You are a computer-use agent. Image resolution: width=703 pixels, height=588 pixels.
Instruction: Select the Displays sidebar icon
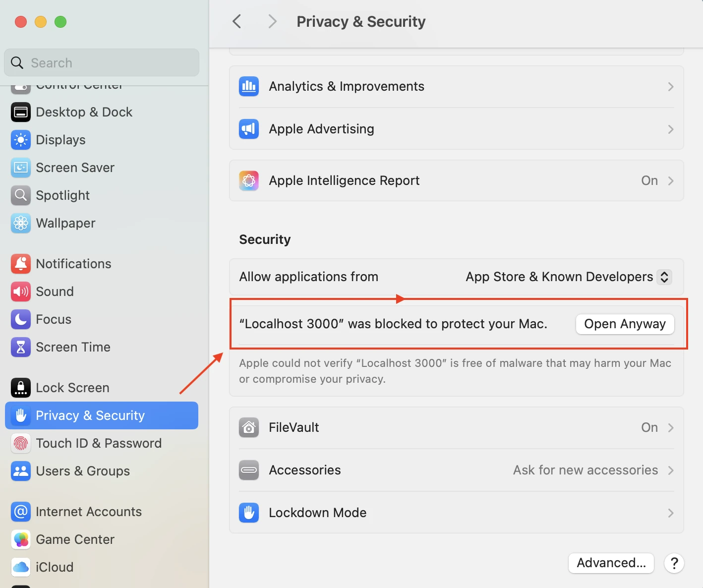pos(20,140)
